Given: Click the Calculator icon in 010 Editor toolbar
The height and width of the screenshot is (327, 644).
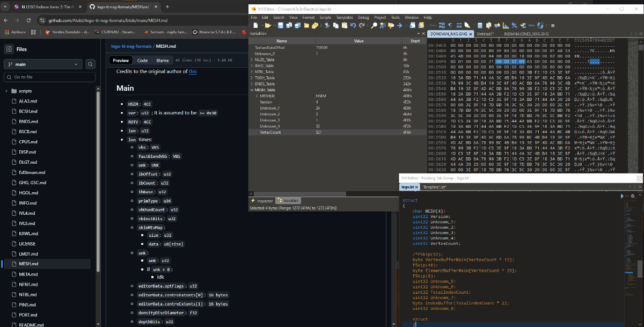Looking at the screenshot, I should [x=480, y=25].
